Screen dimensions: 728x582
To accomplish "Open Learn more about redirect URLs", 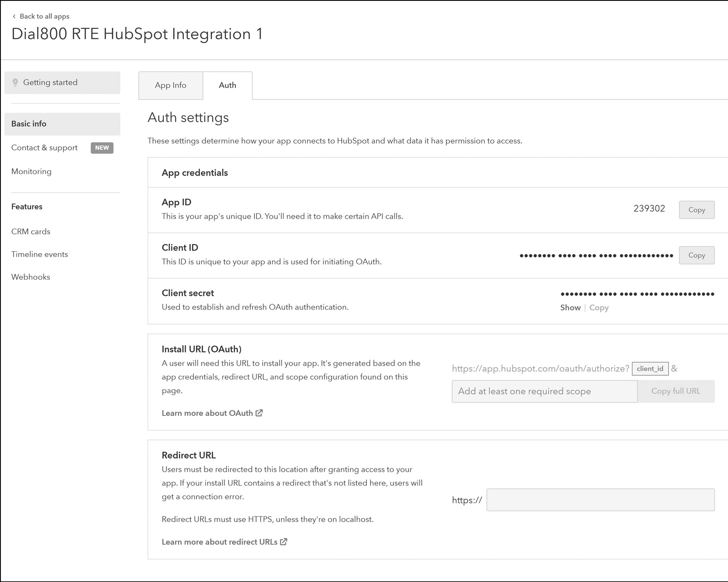I will pyautogui.click(x=220, y=542).
